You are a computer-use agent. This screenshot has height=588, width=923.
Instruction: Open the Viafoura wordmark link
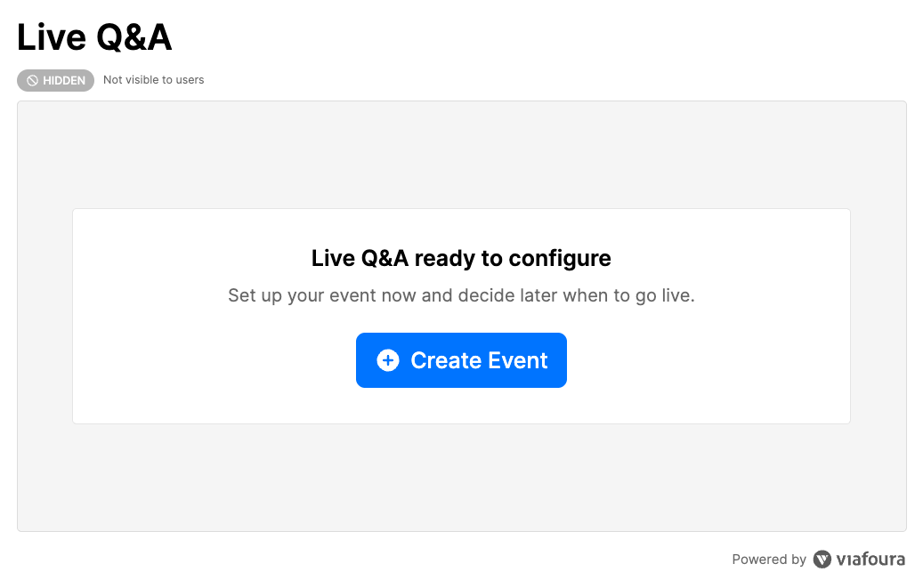click(870, 560)
